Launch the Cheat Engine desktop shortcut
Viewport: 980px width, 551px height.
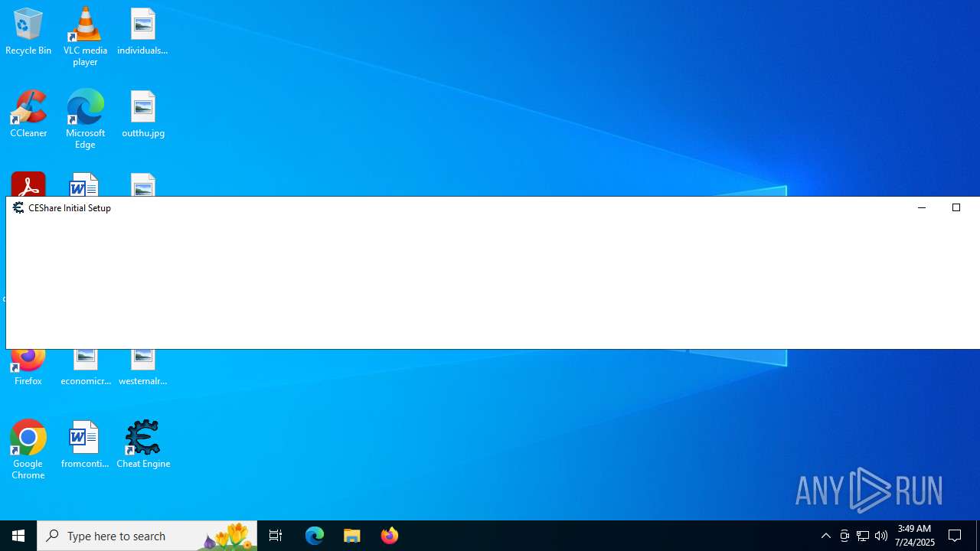click(x=143, y=445)
